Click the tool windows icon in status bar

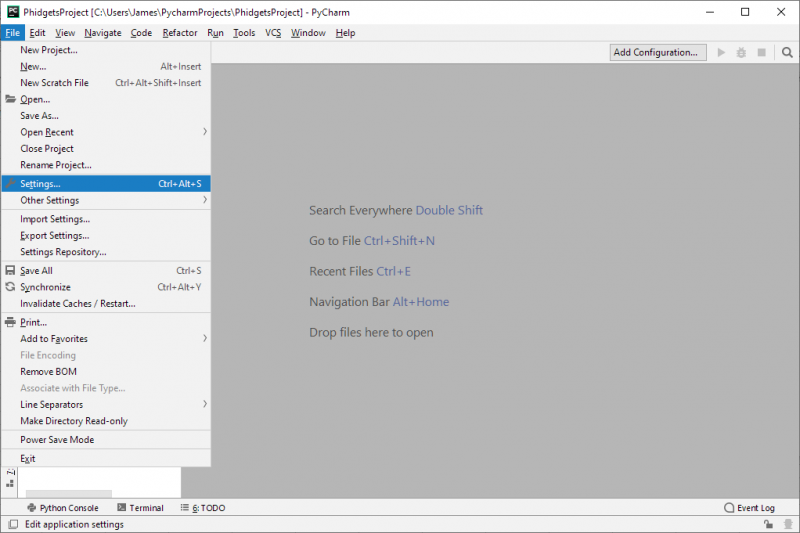[13, 524]
